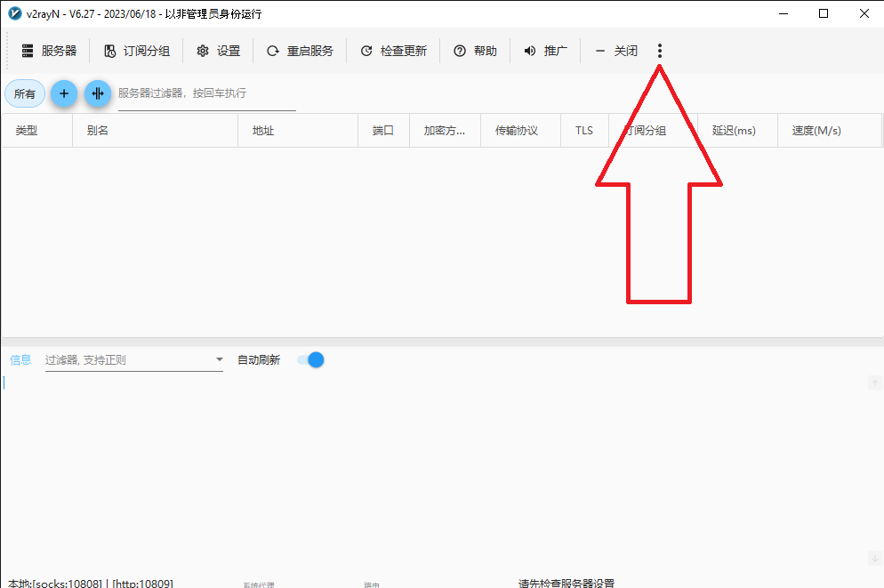The image size is (884, 588).
Task: Click the 关闭 close toolbar button
Action: [x=616, y=52]
